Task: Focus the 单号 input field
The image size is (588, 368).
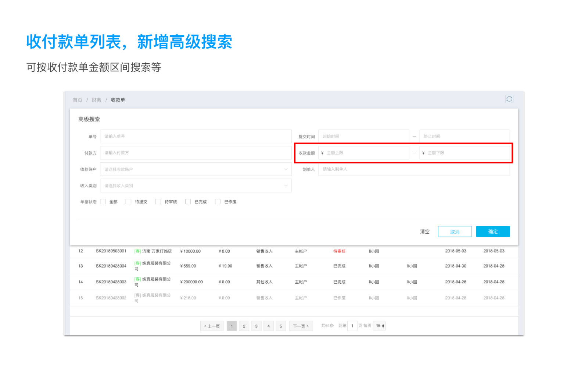Action: (x=196, y=137)
